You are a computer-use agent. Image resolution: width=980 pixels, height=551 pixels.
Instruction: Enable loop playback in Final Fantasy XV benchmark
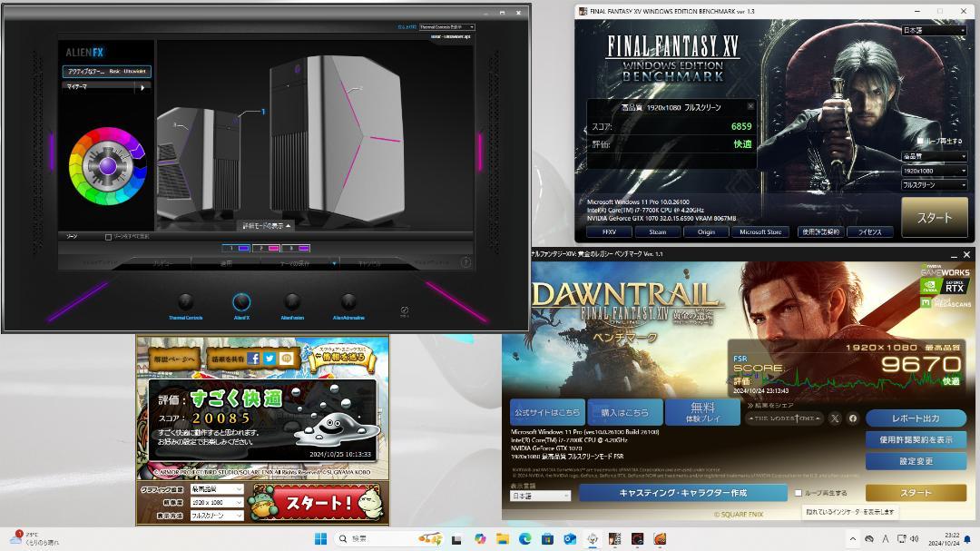920,142
